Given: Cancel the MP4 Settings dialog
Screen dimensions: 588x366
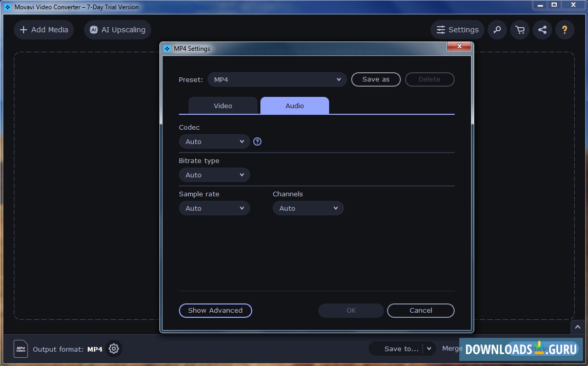Looking at the screenshot, I should (x=421, y=311).
